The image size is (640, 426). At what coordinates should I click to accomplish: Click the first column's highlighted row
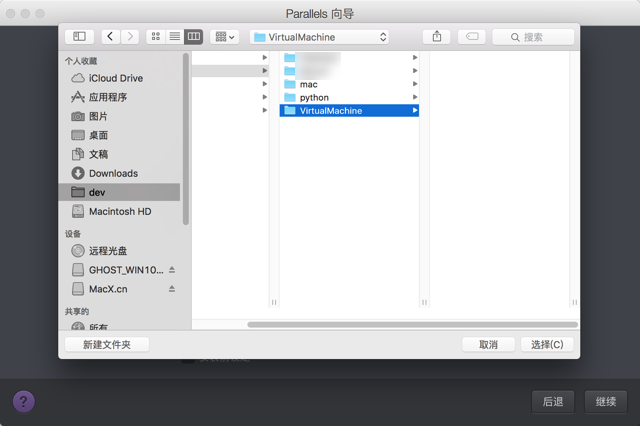tap(230, 71)
